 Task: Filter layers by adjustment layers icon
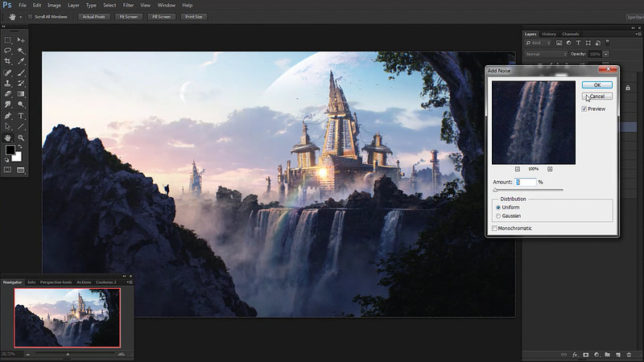click(x=568, y=43)
